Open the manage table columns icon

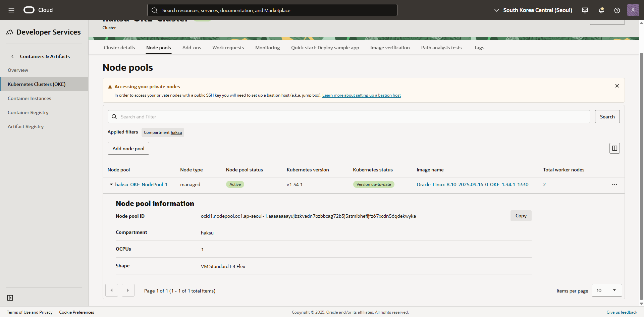(614, 148)
